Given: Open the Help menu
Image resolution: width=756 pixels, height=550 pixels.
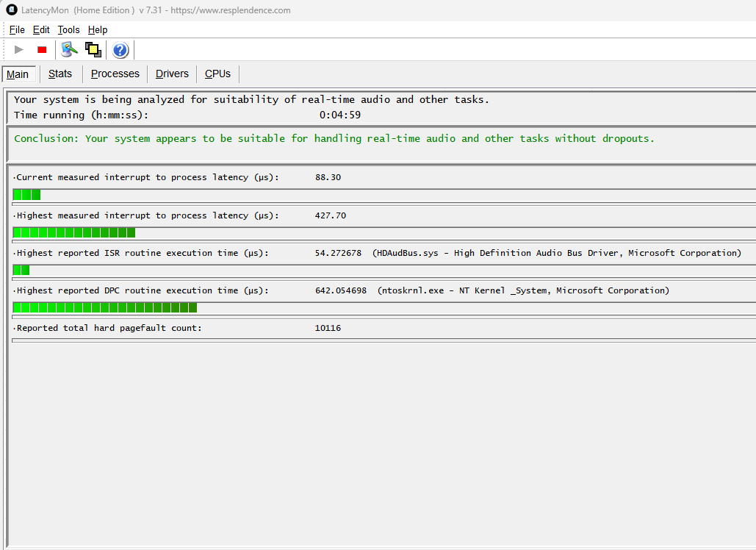Looking at the screenshot, I should coord(98,30).
